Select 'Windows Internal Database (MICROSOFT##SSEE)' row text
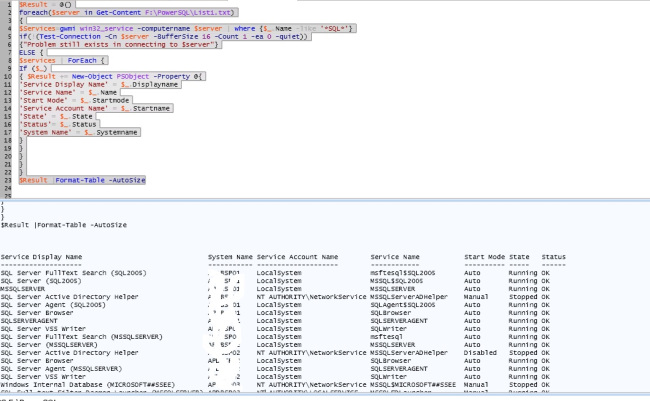Viewport: 650px width, 401px height. click(x=88, y=385)
